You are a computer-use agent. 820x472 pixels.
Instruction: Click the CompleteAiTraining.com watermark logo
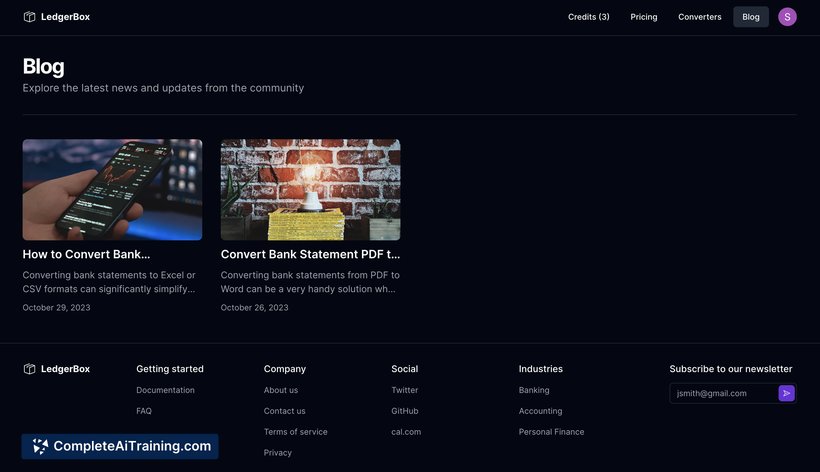pos(120,446)
